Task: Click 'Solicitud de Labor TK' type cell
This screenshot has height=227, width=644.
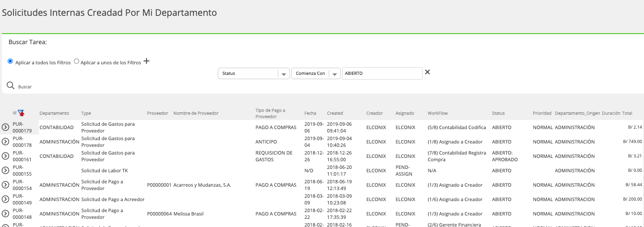Action: click(105, 170)
